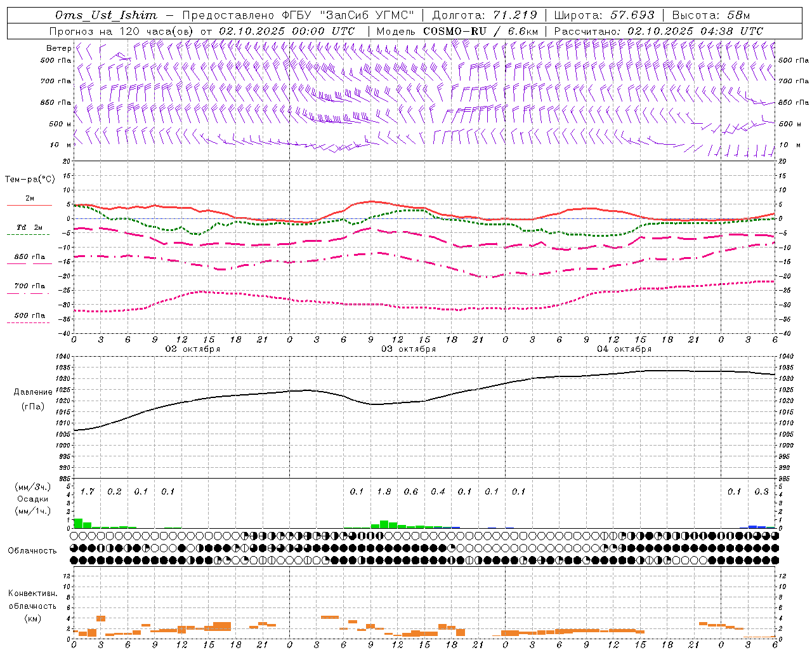Click the elevation label Высота: 58м
812x650 pixels.
711,15
